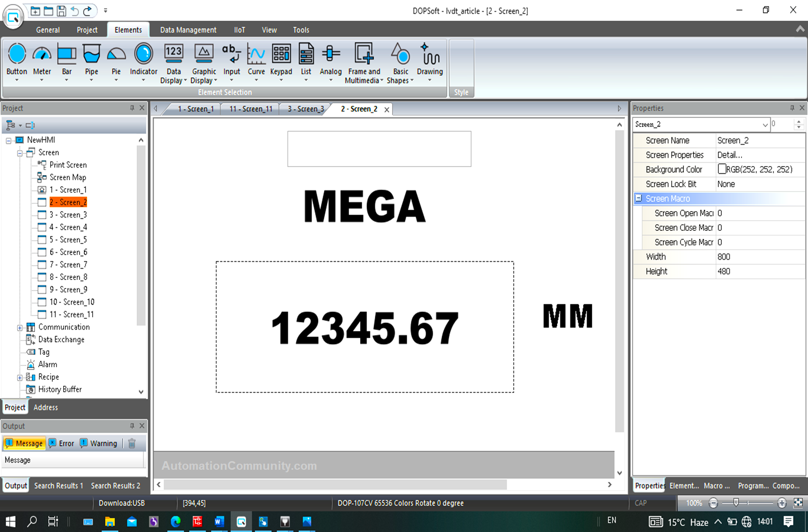Viewport: 808px width, 532px height.
Task: Select 5 - Screen_5 in project tree
Action: pyautogui.click(x=68, y=239)
